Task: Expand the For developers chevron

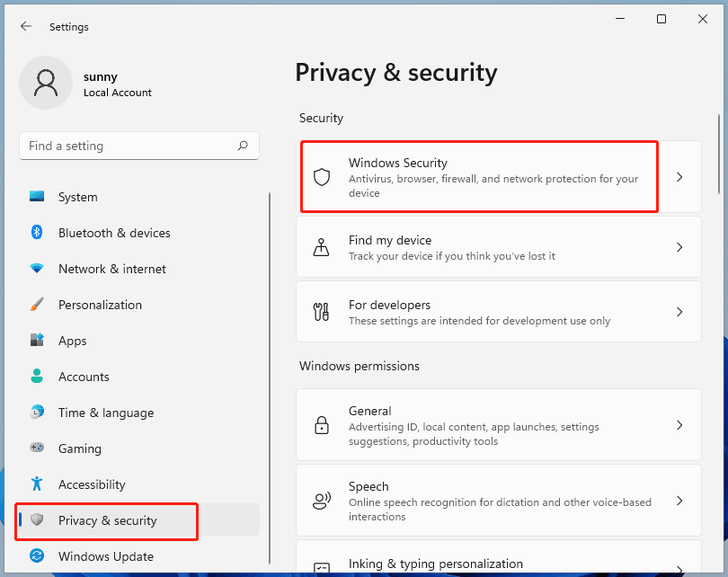Action: [679, 312]
